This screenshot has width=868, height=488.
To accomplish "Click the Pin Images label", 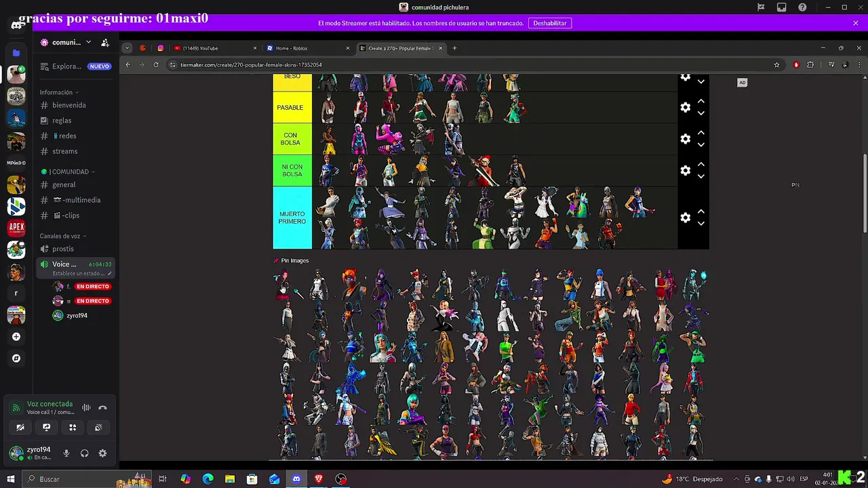I will tap(295, 260).
